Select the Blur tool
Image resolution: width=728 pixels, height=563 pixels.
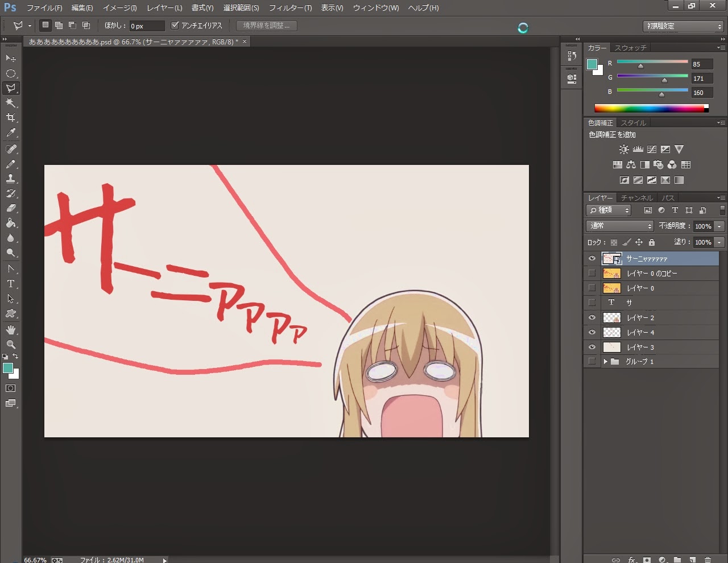[11, 238]
